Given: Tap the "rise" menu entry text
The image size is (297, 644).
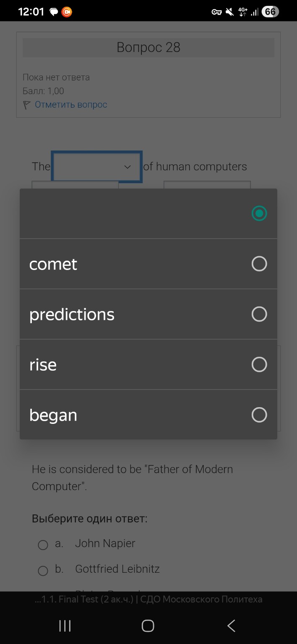Looking at the screenshot, I should pos(43,365).
